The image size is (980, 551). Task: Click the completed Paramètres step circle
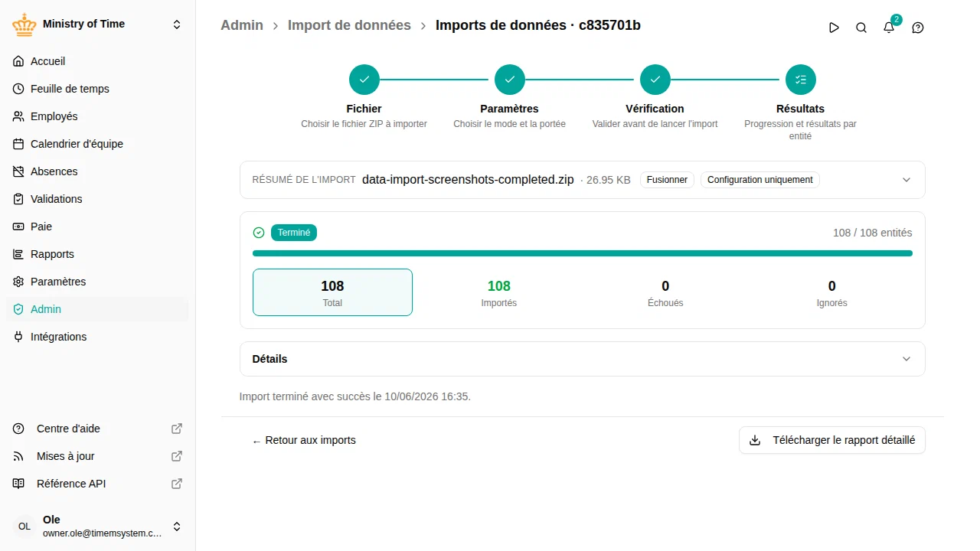[510, 80]
